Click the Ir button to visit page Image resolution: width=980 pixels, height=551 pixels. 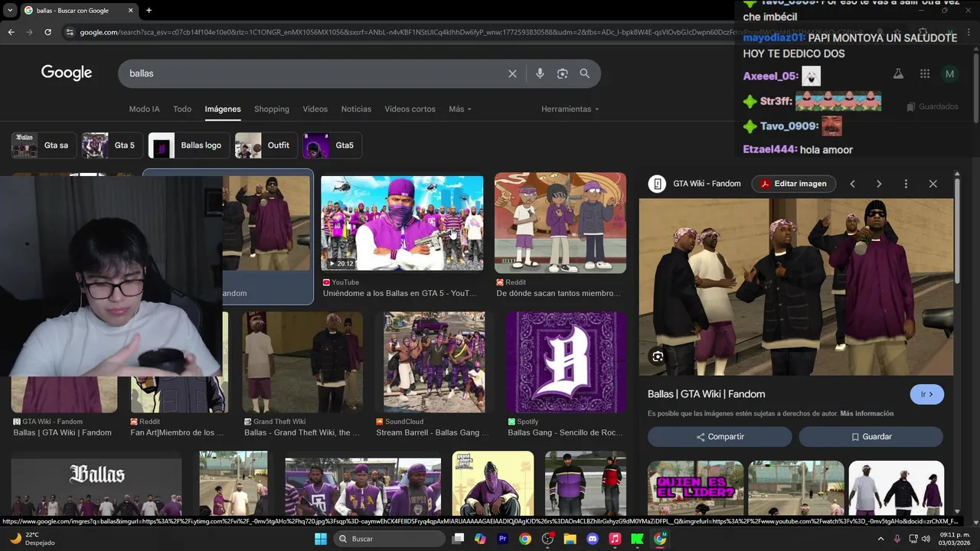pos(927,394)
